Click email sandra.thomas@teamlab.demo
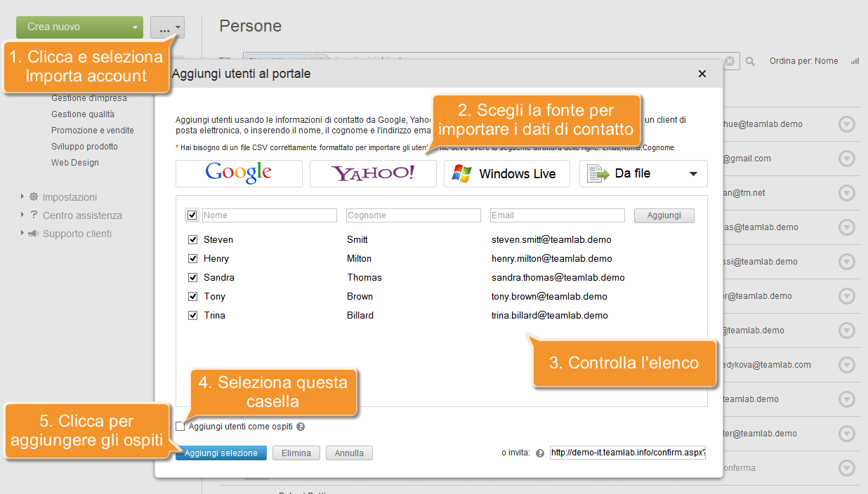The width and height of the screenshot is (868, 494). tap(558, 277)
